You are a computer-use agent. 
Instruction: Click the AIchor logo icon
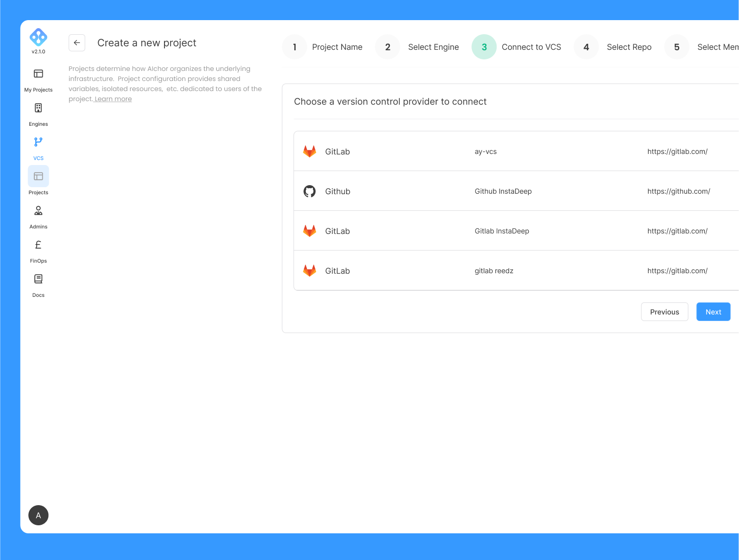tap(38, 37)
